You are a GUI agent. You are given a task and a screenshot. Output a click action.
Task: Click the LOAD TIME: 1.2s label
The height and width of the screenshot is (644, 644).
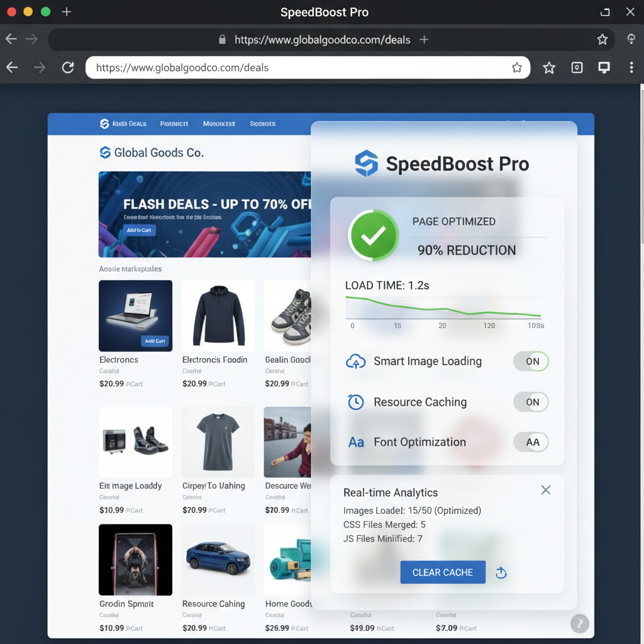click(387, 286)
